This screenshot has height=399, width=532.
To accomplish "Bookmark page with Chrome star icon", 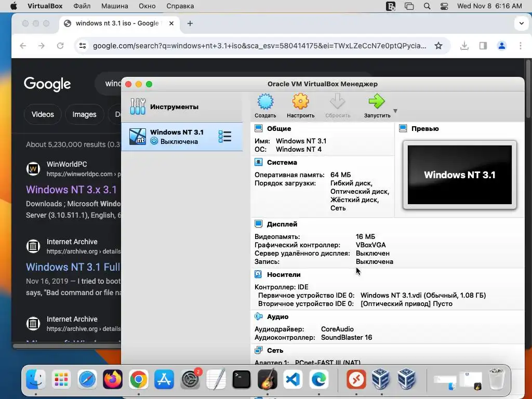I will tap(438, 46).
